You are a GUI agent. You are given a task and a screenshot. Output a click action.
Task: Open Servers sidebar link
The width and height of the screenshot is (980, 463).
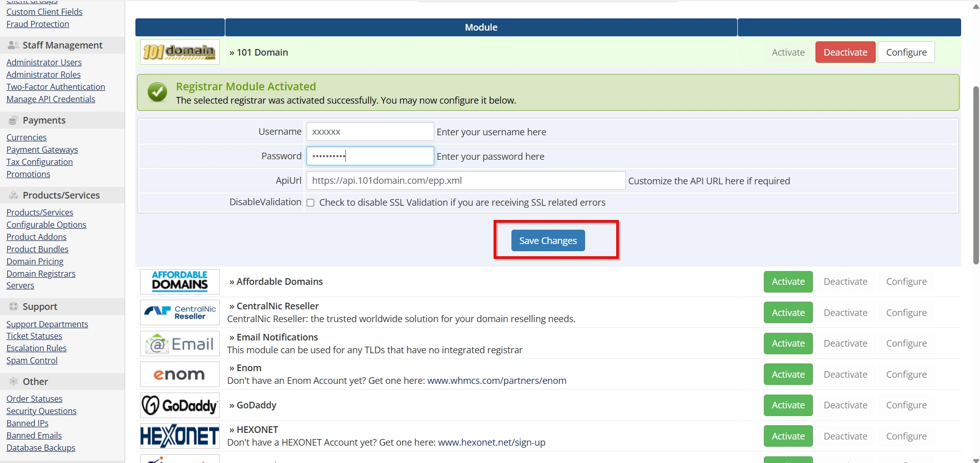20,285
